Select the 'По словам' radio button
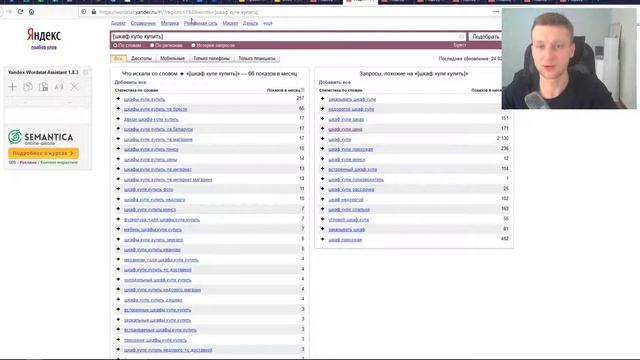This screenshot has height=360, width=640. tap(115, 45)
